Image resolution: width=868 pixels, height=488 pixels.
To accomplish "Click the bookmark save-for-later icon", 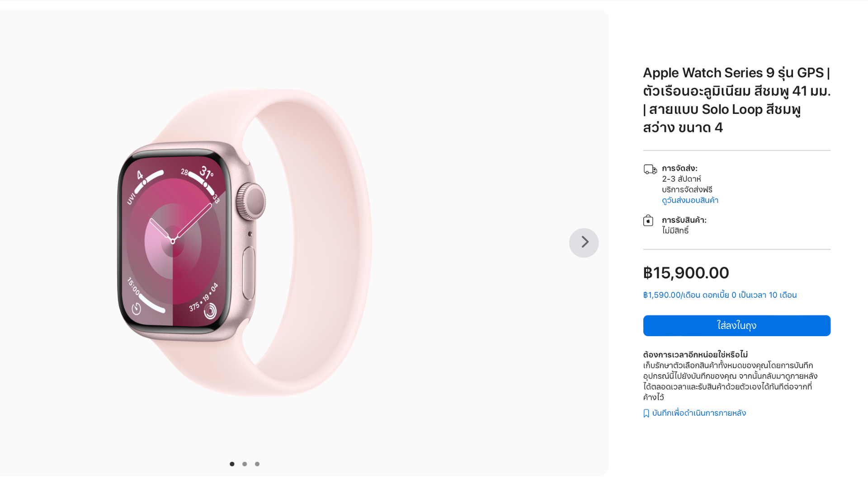I will pos(646,413).
